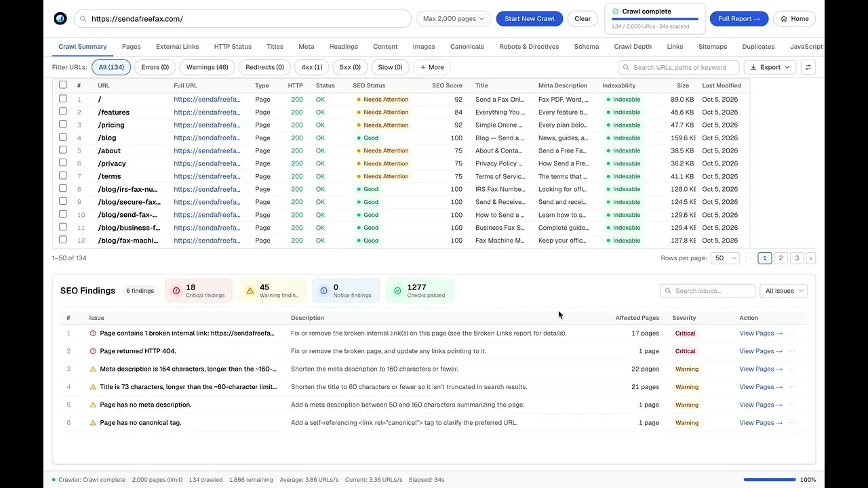Click the crawl complete check icon
The height and width of the screenshot is (488, 868).
(616, 12)
